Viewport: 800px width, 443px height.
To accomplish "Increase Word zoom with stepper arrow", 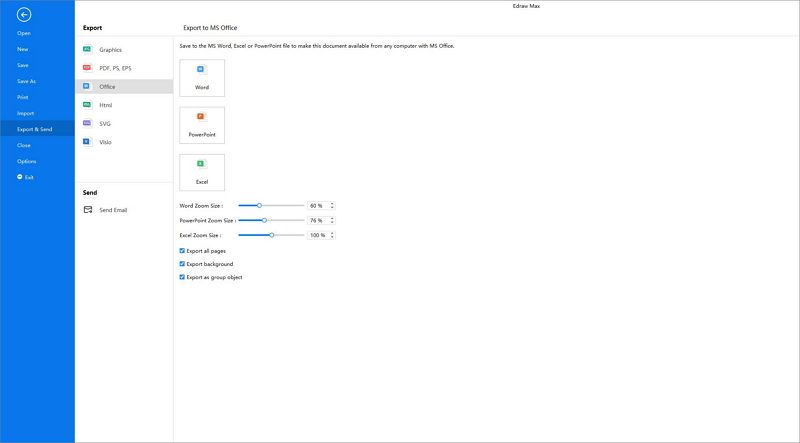I will click(332, 204).
